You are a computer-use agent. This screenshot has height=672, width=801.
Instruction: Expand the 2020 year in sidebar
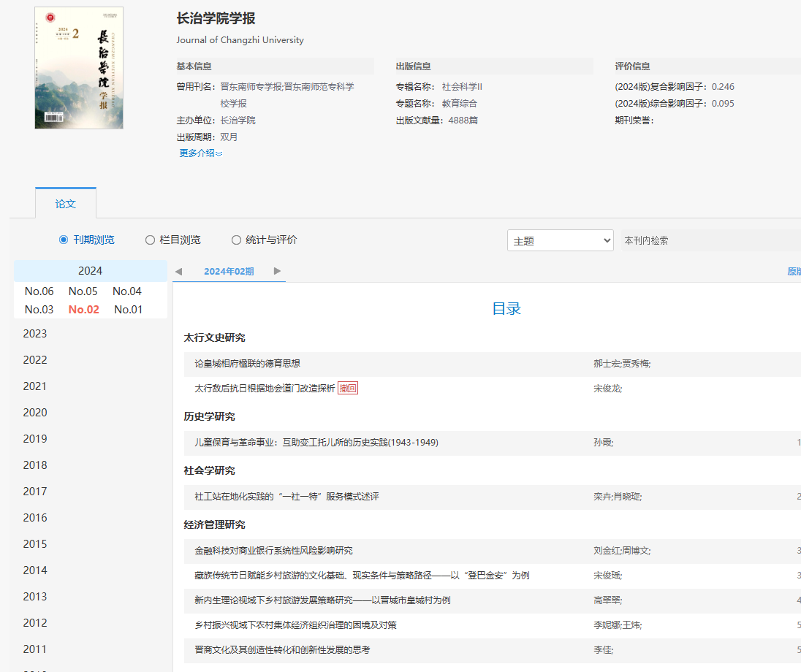pos(35,413)
